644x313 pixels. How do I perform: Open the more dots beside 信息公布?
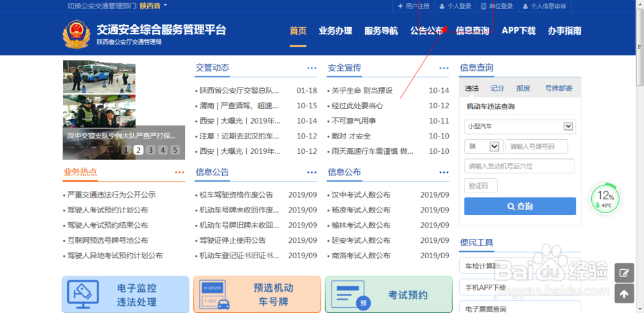444,173
